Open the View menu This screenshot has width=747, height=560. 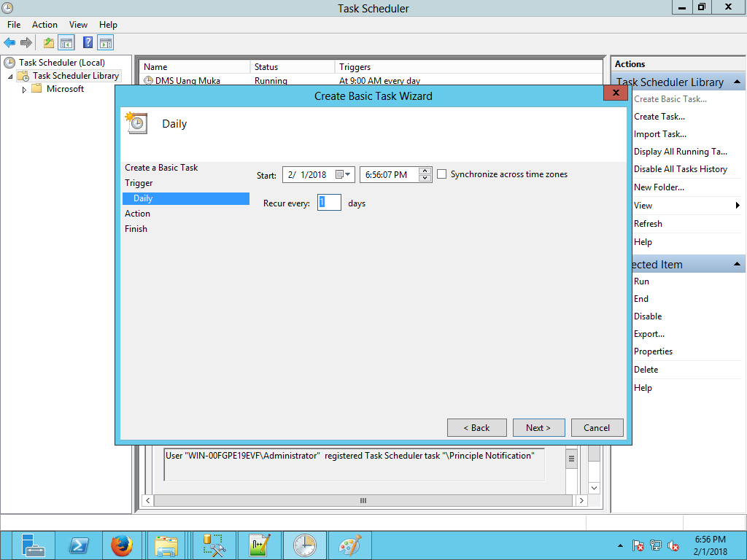pos(78,25)
